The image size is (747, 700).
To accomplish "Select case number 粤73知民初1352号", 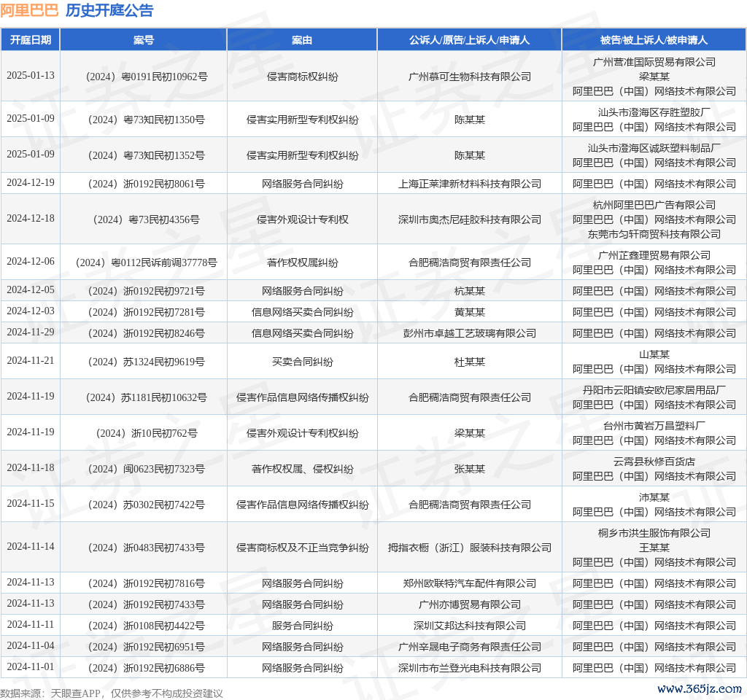I will [x=164, y=155].
